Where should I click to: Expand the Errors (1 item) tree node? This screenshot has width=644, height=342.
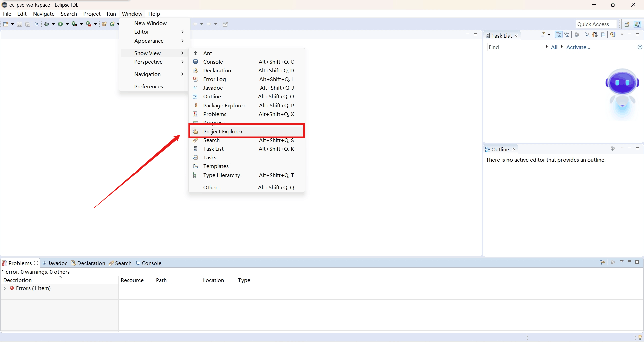click(5, 288)
